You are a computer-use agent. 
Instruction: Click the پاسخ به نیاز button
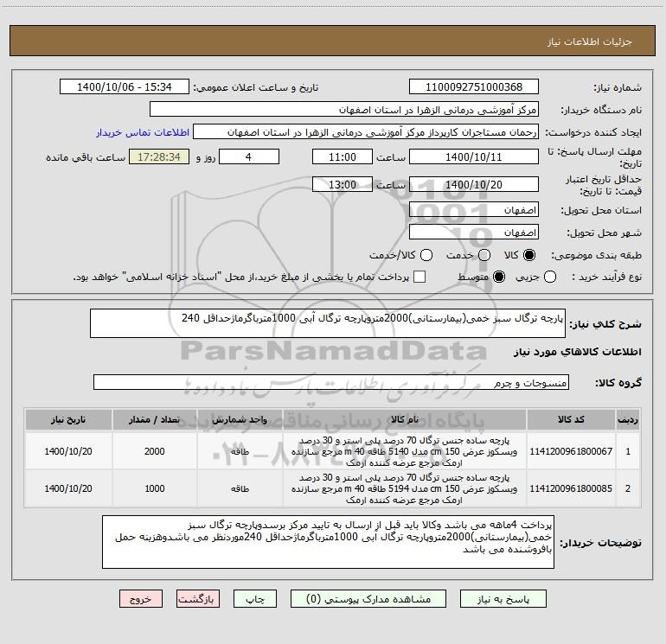(x=503, y=599)
